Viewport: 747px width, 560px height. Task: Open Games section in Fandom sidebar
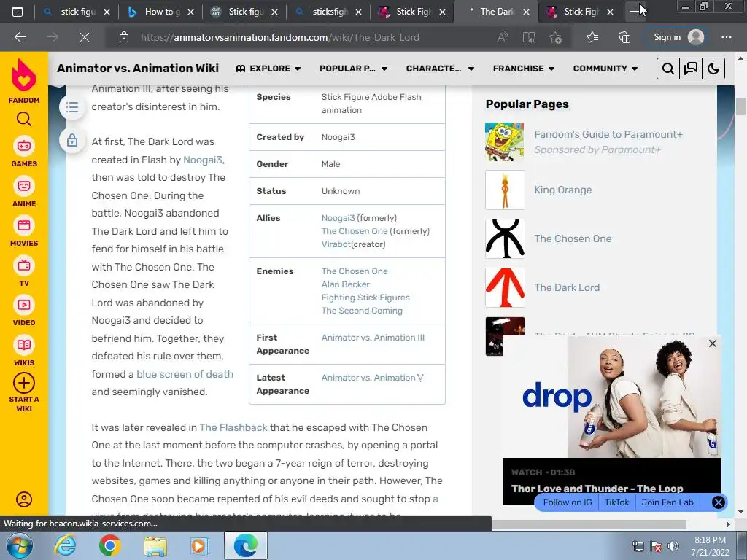tap(24, 152)
